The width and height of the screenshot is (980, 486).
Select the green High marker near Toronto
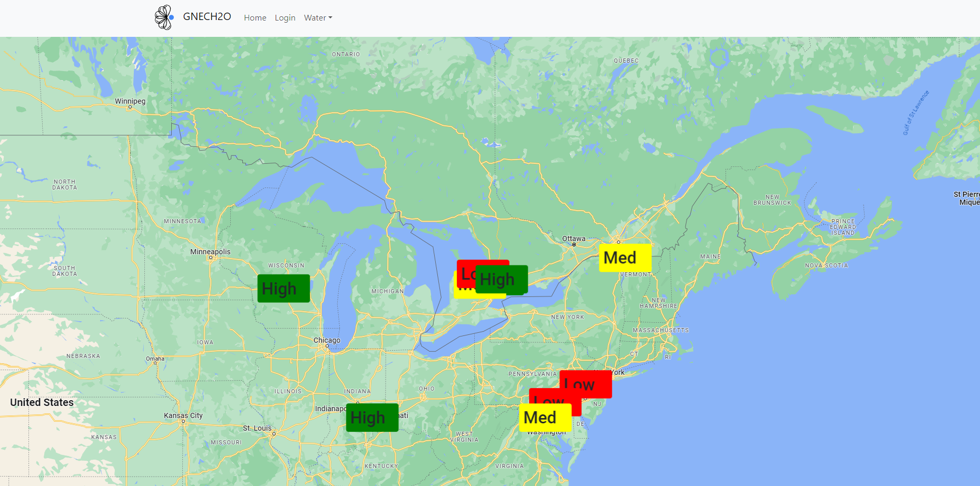(x=502, y=280)
